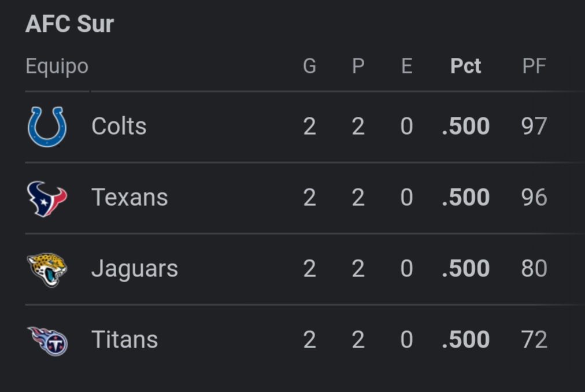Screen dimensions: 585x392
Task: Click the Texans bull logo
Action: tap(47, 198)
